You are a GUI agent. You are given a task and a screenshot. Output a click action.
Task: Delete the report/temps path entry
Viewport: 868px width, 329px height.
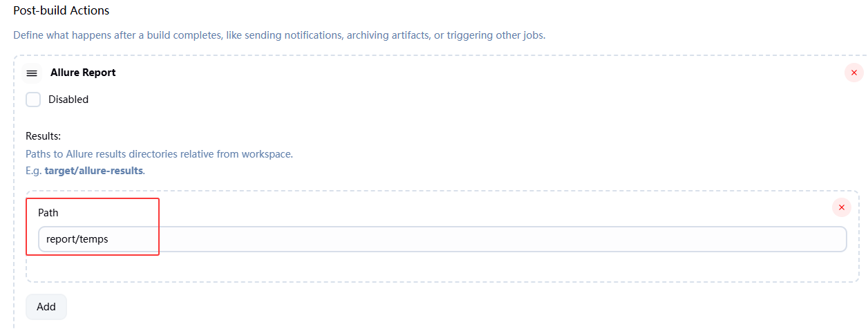click(x=841, y=207)
